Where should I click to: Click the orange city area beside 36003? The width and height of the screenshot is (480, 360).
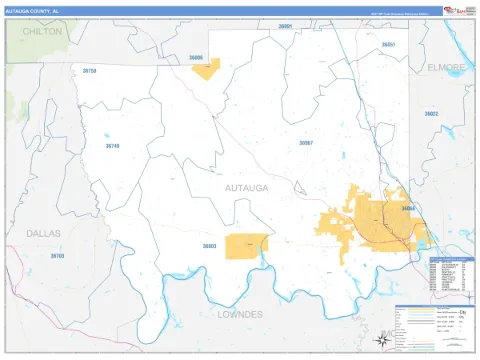coord(247,246)
